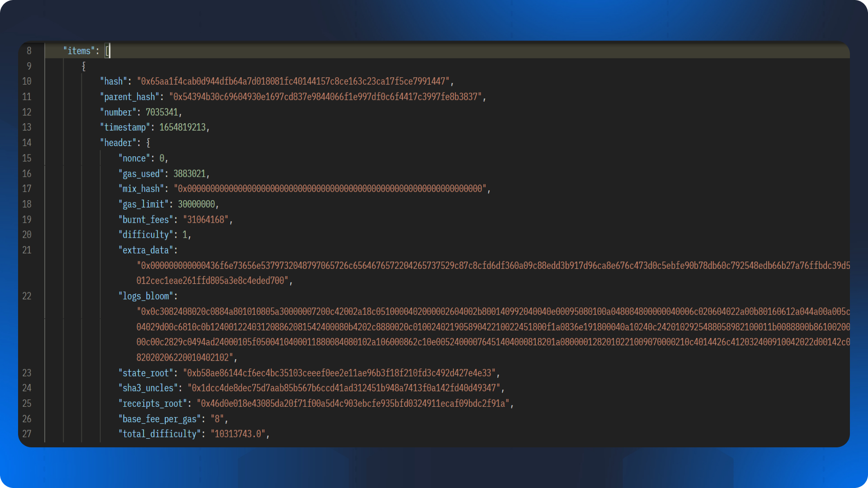Place cursor on the "items" key
868x488 pixels.
point(79,51)
